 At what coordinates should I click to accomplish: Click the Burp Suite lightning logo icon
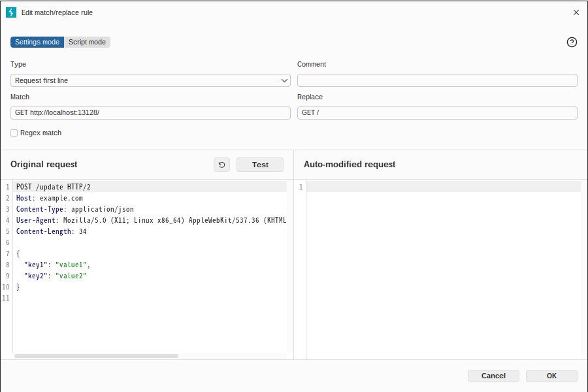click(11, 12)
